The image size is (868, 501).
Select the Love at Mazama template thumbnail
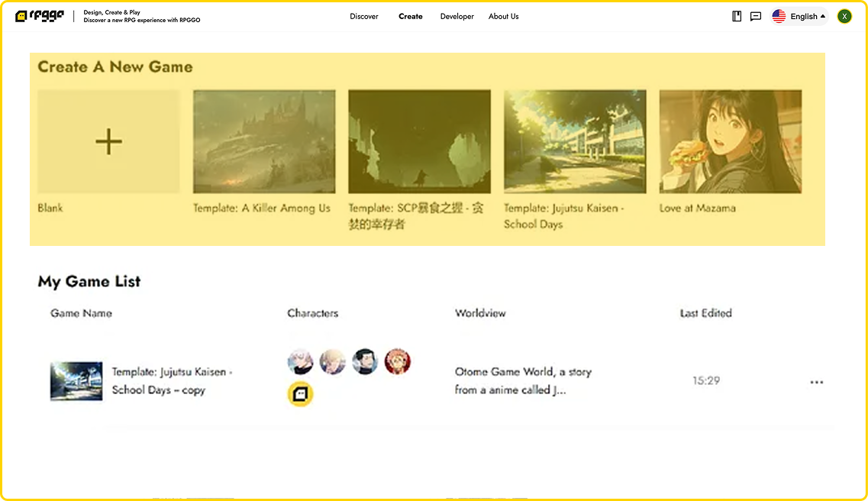click(x=730, y=141)
